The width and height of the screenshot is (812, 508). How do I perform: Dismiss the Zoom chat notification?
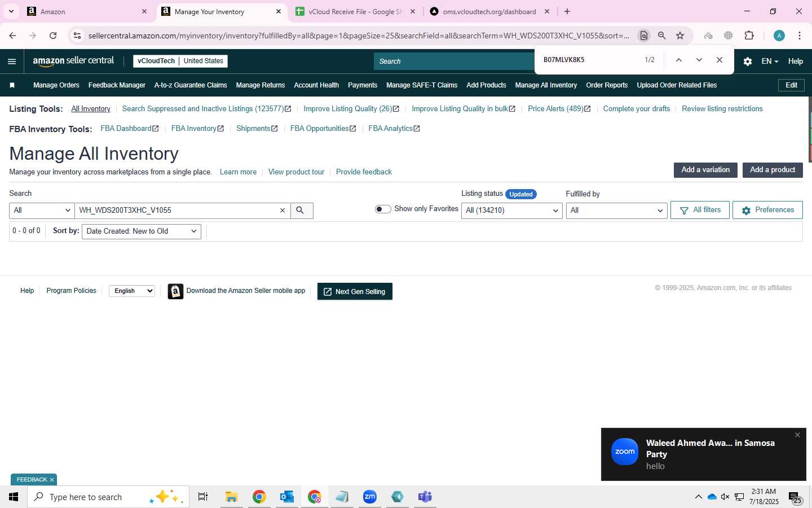797,435
